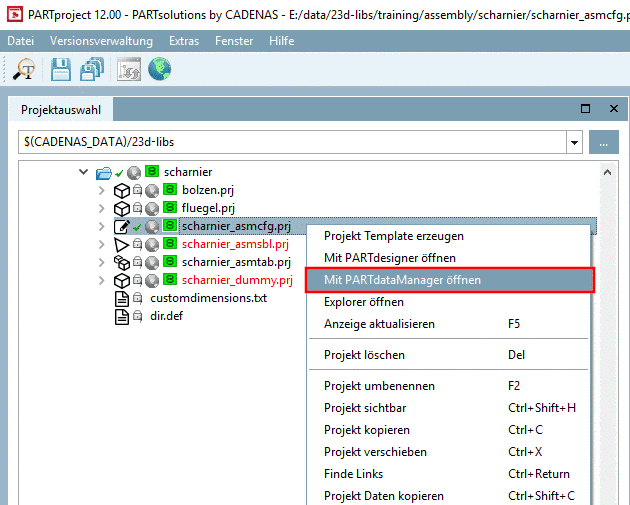Select the Projektauswahl tab
This screenshot has width=630, height=505.
(61, 110)
